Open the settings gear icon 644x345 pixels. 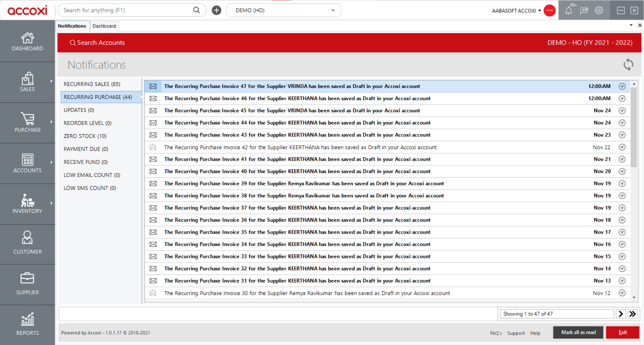599,10
